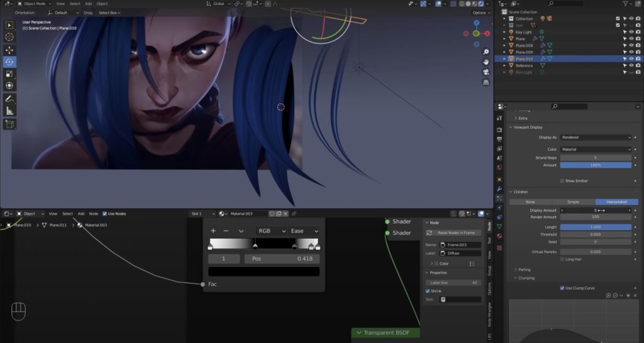Open the Tool properties tab icon
Image resolution: width=644 pixels, height=343 pixels.
[499, 118]
